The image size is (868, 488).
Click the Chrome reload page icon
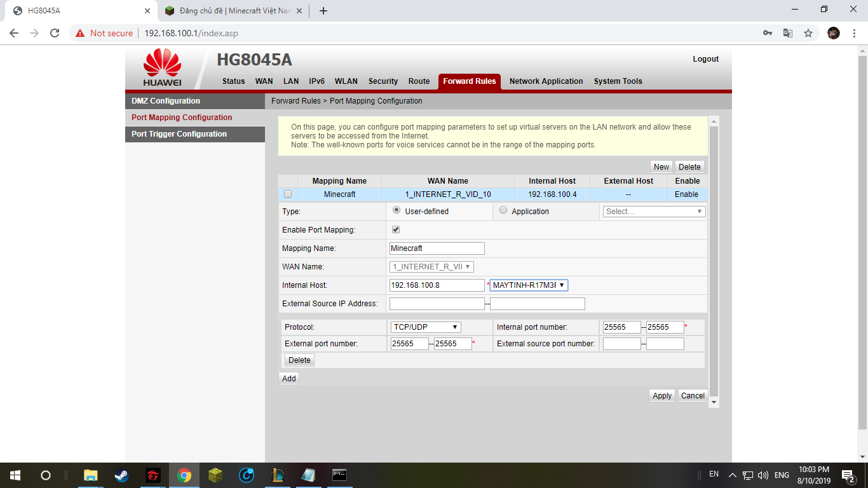click(55, 33)
